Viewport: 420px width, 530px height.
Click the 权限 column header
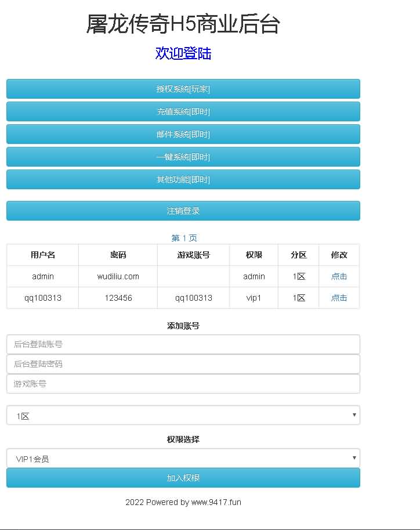pyautogui.click(x=254, y=255)
